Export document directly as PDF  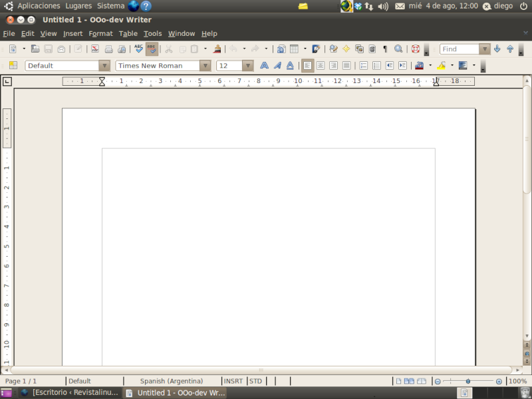point(95,49)
